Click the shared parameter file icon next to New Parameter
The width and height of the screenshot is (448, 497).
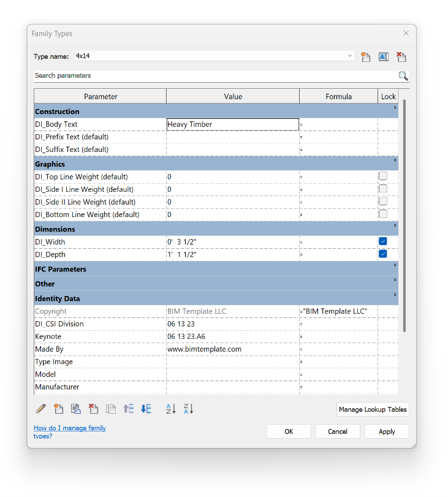[76, 409]
